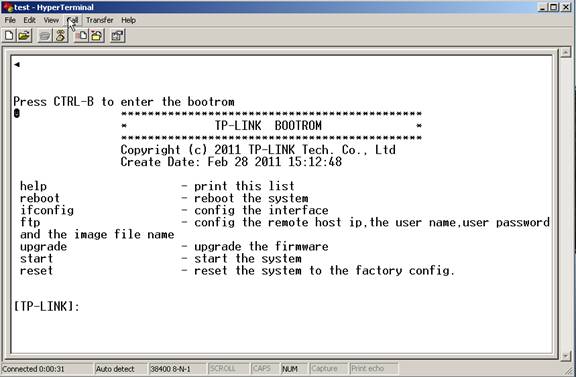The height and width of the screenshot is (377, 576).
Task: Click 'upgrade the firmware' description
Action: click(261, 247)
